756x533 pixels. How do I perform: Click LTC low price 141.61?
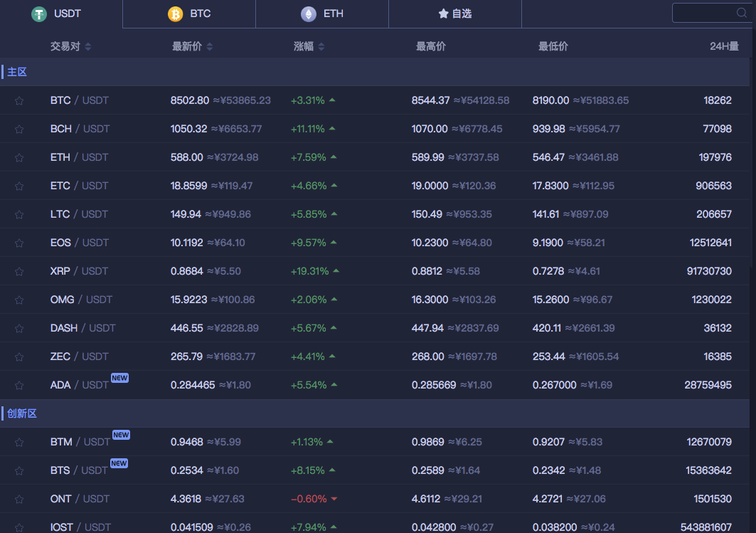(545, 214)
